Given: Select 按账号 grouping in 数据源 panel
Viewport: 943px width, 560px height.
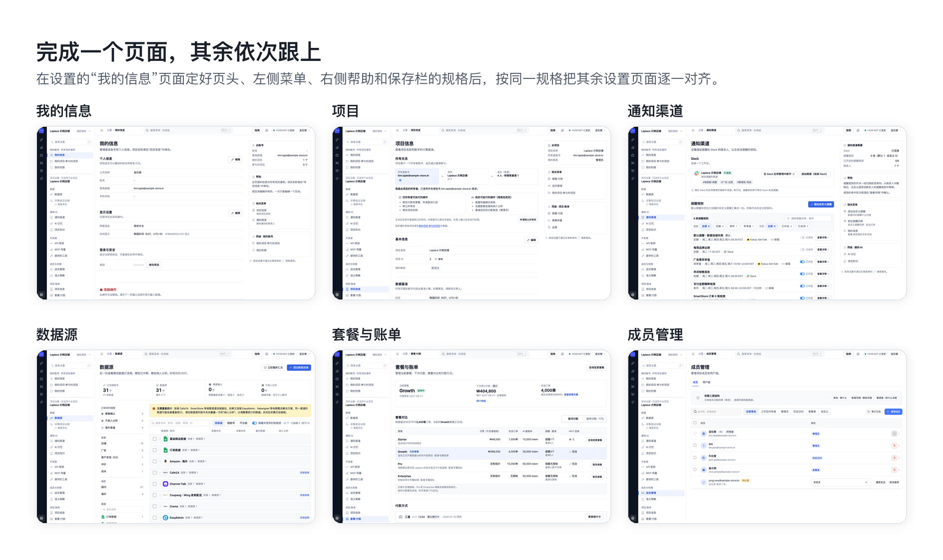Looking at the screenshot, I should tap(231, 423).
